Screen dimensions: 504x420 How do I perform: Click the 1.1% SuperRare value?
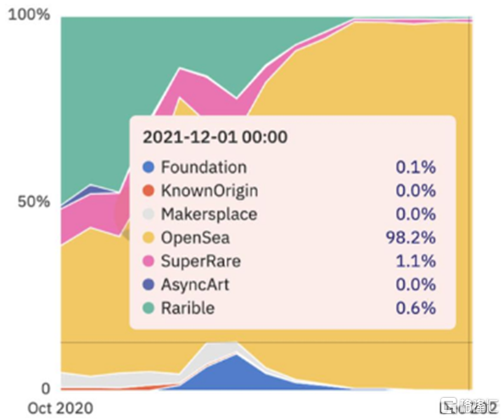[416, 261]
